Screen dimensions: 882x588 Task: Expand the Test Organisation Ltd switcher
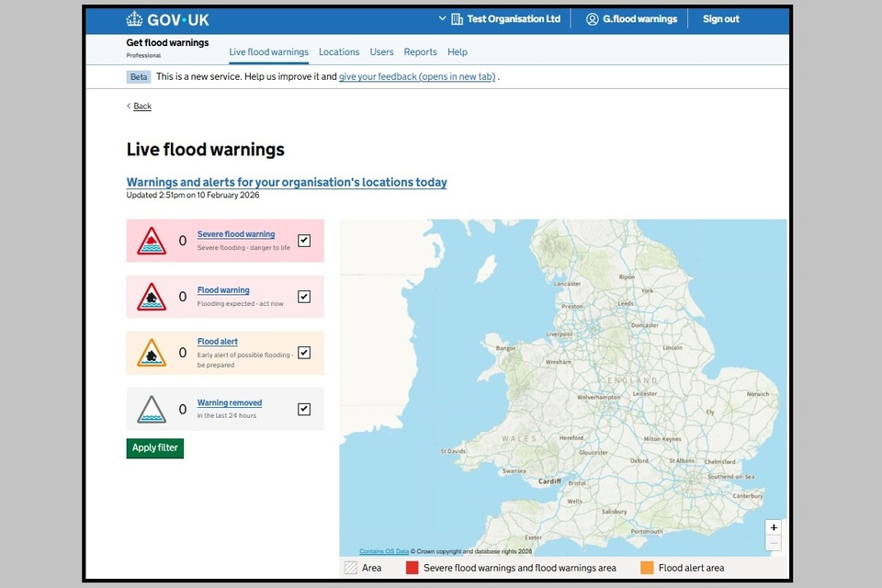click(x=499, y=19)
